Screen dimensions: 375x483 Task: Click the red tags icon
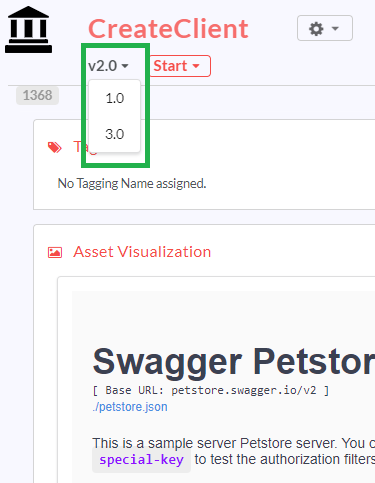click(x=55, y=147)
